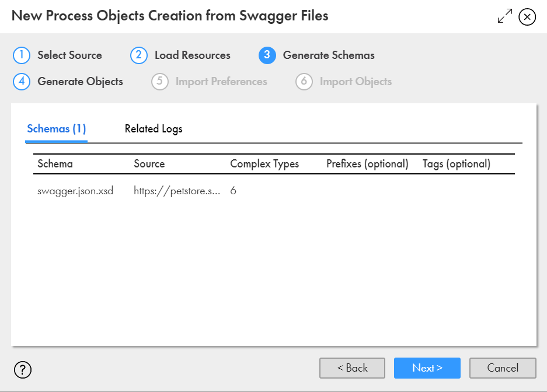Cancel the Swagger import wizard
This screenshot has height=392, width=547.
503,368
